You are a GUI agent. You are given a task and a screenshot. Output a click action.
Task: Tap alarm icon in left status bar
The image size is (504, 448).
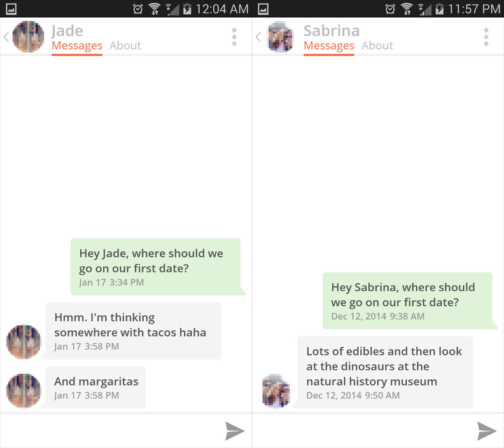click(138, 9)
